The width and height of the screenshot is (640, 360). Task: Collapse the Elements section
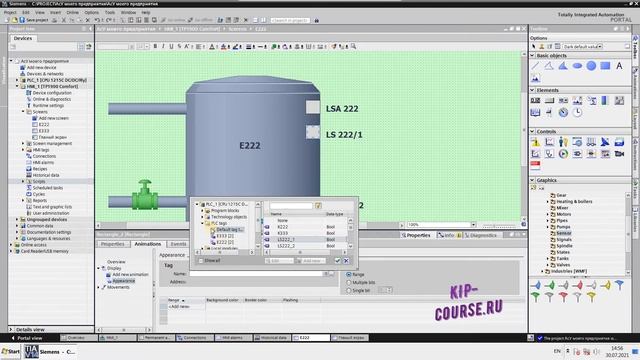(532, 90)
